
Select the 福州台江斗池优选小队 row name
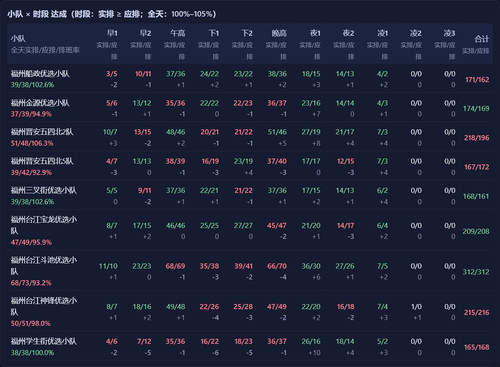44,266
